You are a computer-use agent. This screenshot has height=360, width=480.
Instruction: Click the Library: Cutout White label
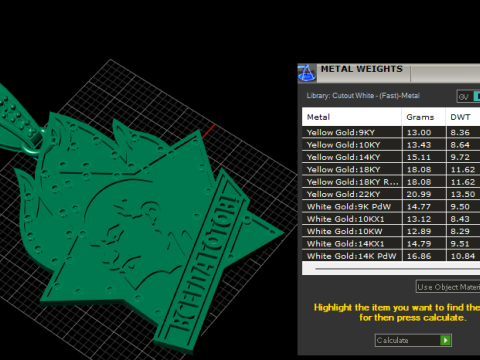(x=363, y=96)
